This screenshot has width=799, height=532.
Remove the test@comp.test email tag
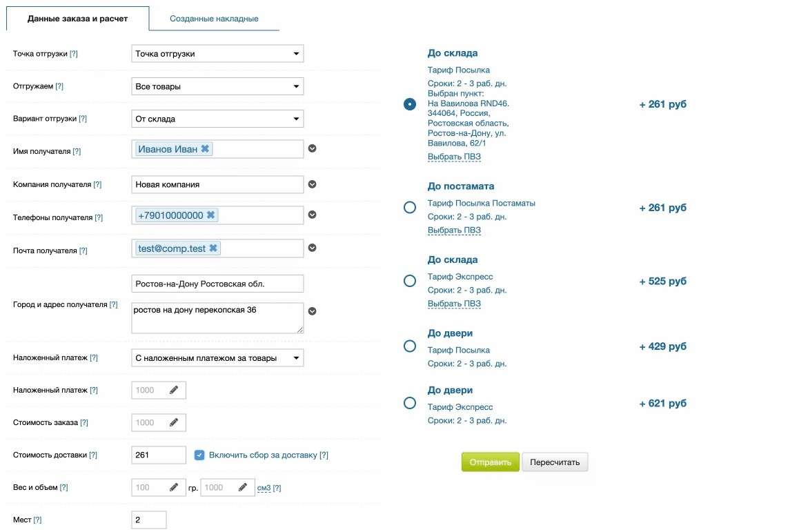213,248
